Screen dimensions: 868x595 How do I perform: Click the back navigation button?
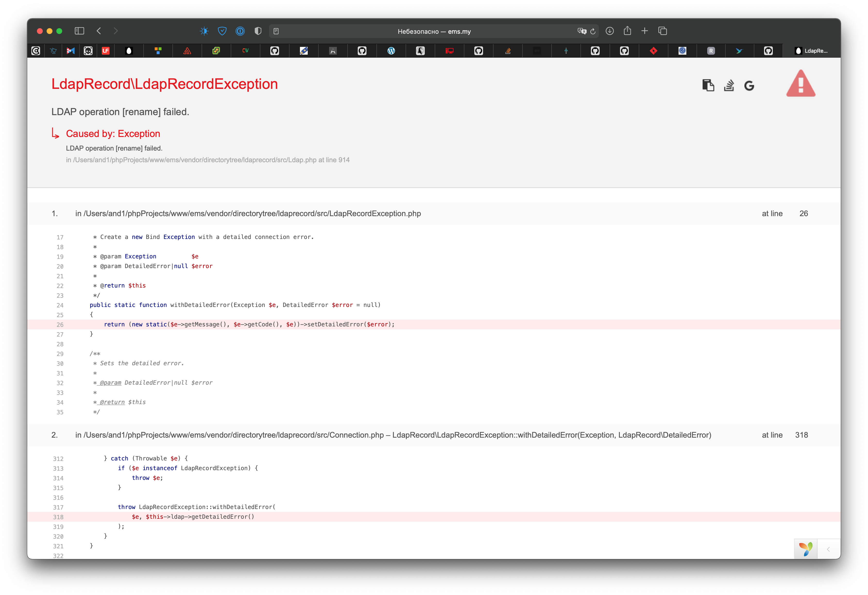99,31
